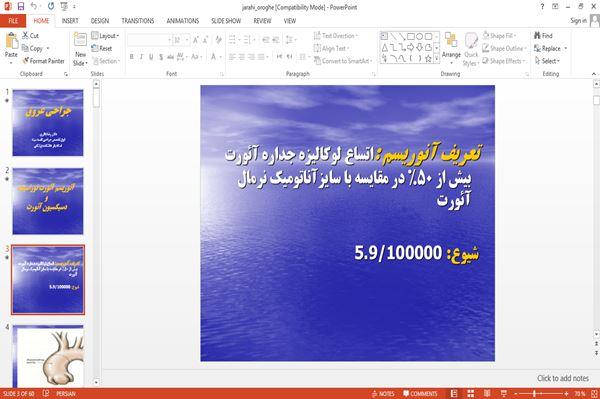Toggle Bold formatting
600x399 pixels.
pyautogui.click(x=132, y=57)
